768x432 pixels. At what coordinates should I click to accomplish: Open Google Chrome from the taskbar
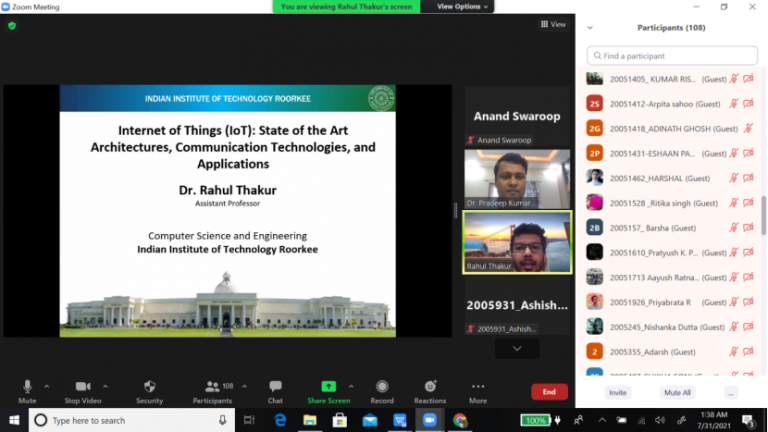pos(459,420)
